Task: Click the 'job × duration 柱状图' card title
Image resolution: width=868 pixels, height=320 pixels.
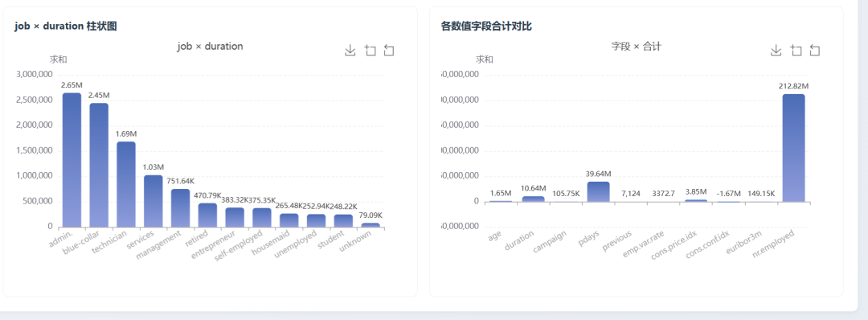Action: 66,26
